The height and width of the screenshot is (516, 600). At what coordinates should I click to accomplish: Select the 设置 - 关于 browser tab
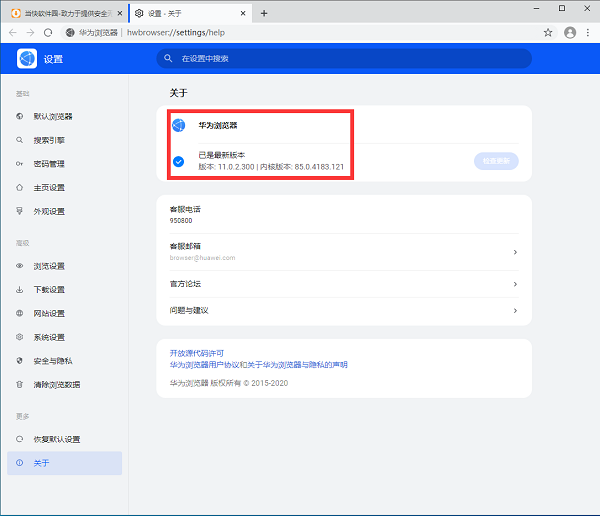(190, 13)
